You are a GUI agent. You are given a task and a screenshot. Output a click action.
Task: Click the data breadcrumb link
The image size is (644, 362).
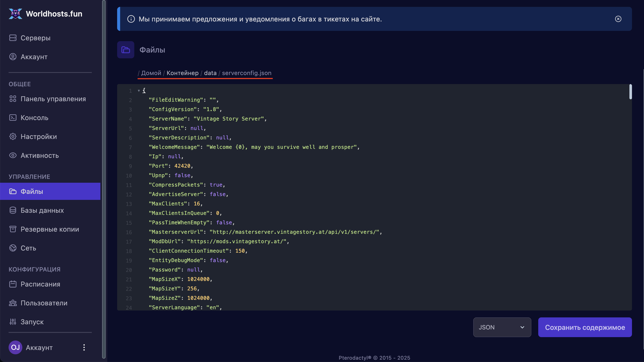pyautogui.click(x=210, y=73)
